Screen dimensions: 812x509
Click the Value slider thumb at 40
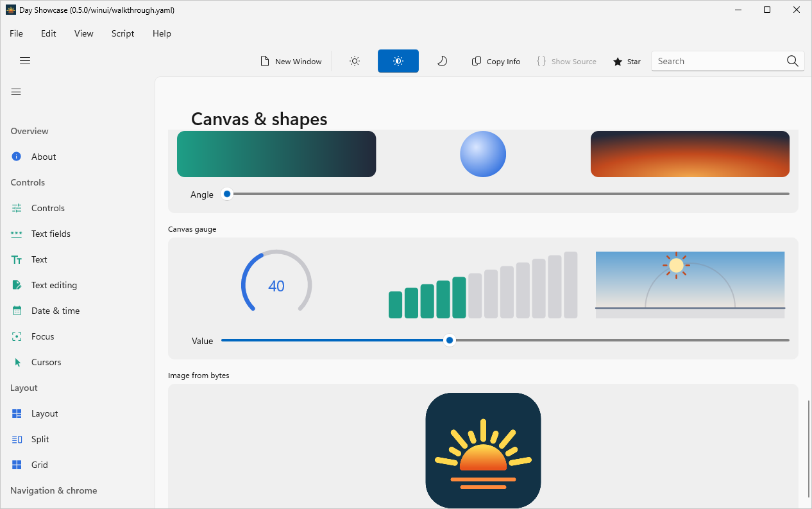pyautogui.click(x=450, y=340)
